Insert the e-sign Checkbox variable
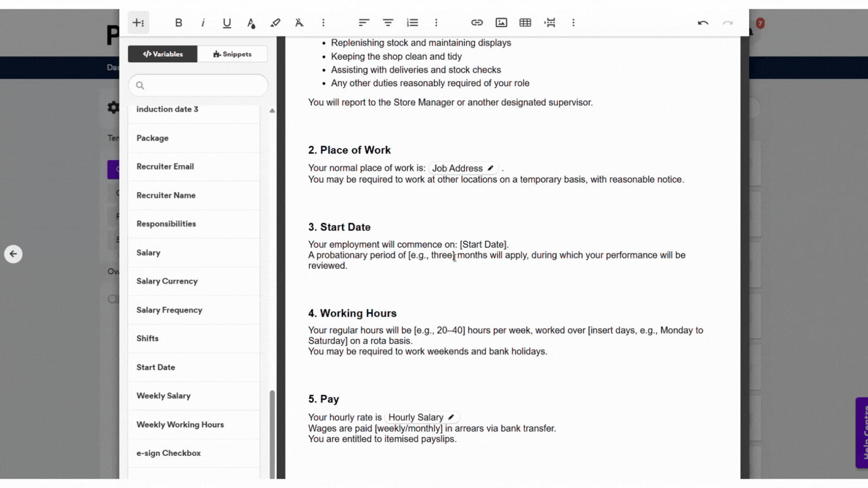Screen dimensions: 868x488 coord(194,453)
